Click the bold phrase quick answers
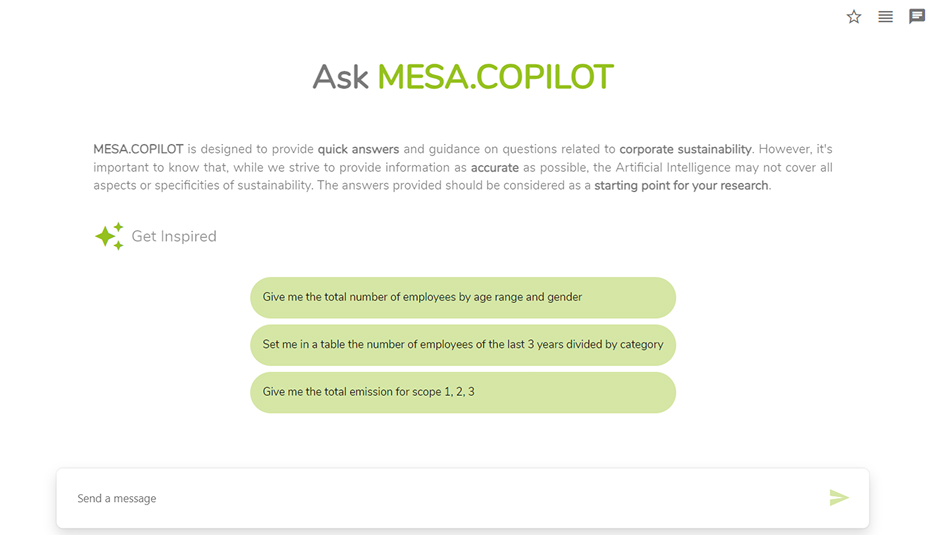The image size is (933, 535). tap(358, 150)
